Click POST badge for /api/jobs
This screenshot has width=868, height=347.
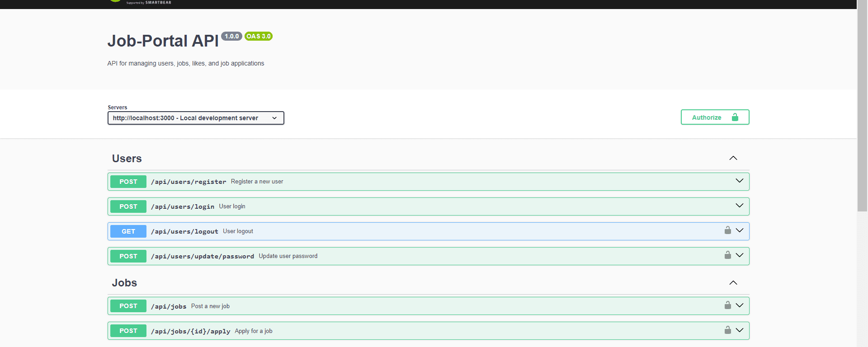(x=128, y=306)
